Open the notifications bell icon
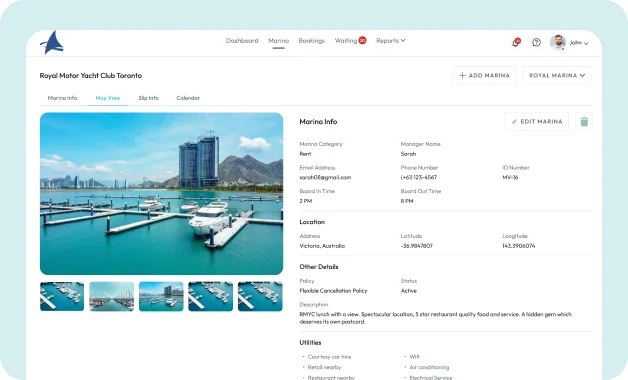 pyautogui.click(x=516, y=42)
